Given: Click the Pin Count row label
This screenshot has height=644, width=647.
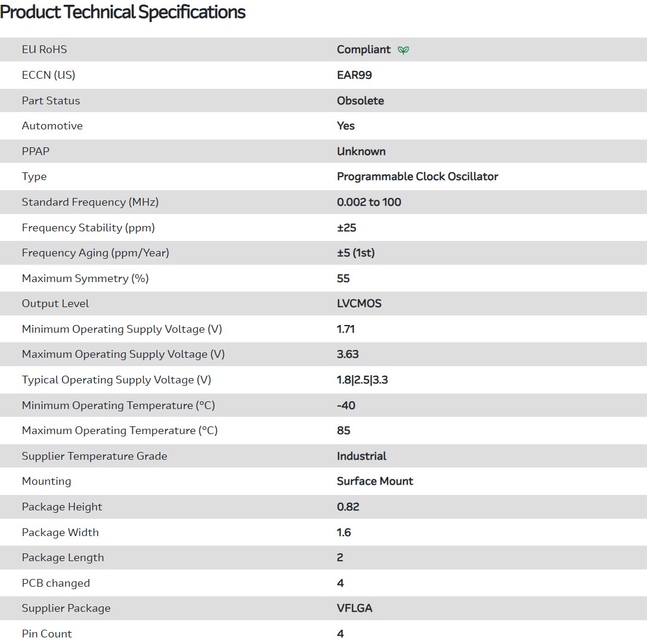Looking at the screenshot, I should point(47,634).
